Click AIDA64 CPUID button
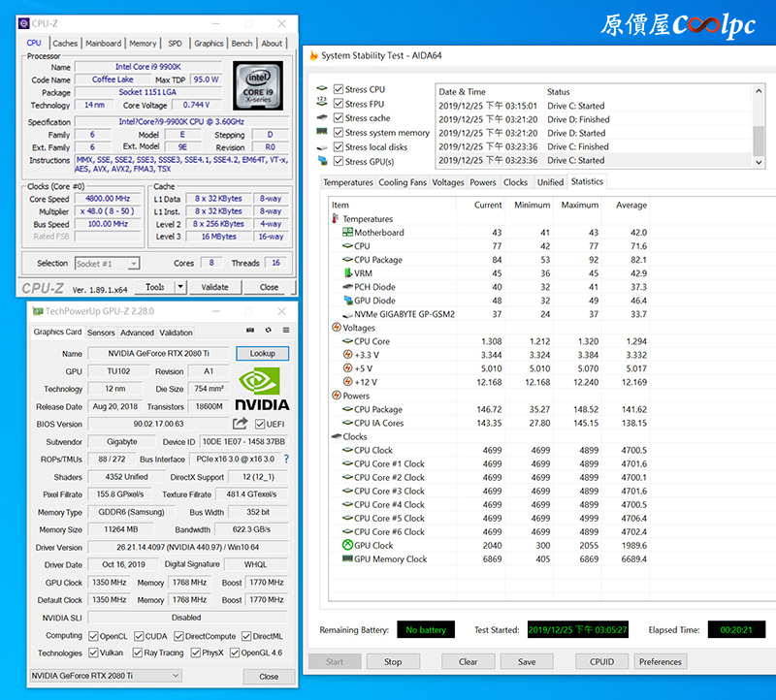This screenshot has width=776, height=700. click(601, 661)
